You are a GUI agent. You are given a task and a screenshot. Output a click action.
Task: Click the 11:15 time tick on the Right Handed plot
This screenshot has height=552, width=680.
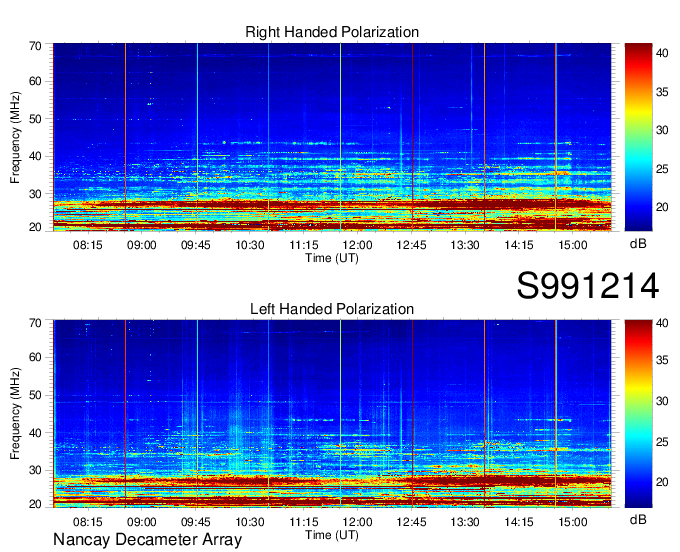tap(304, 245)
